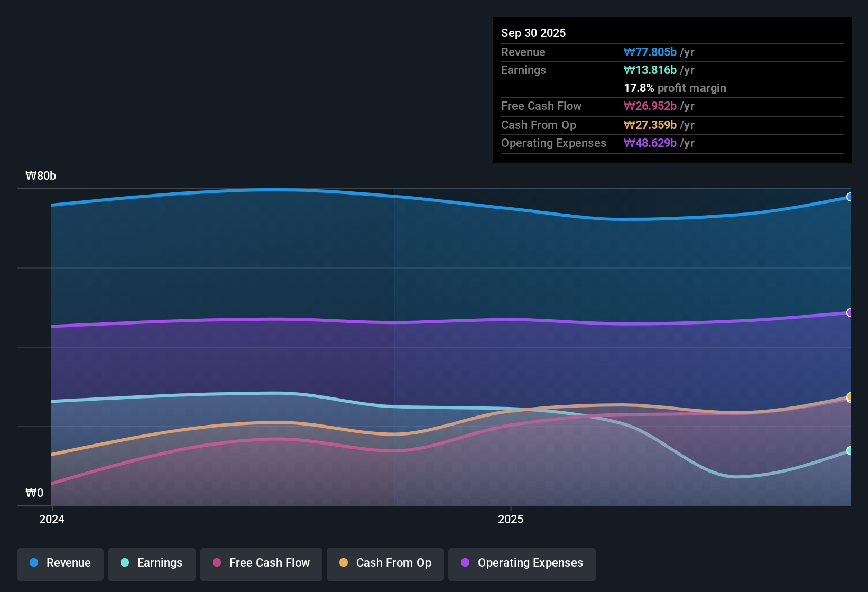Click the orange Cash From Op legend dot
Screen dimensions: 868x592
point(344,563)
